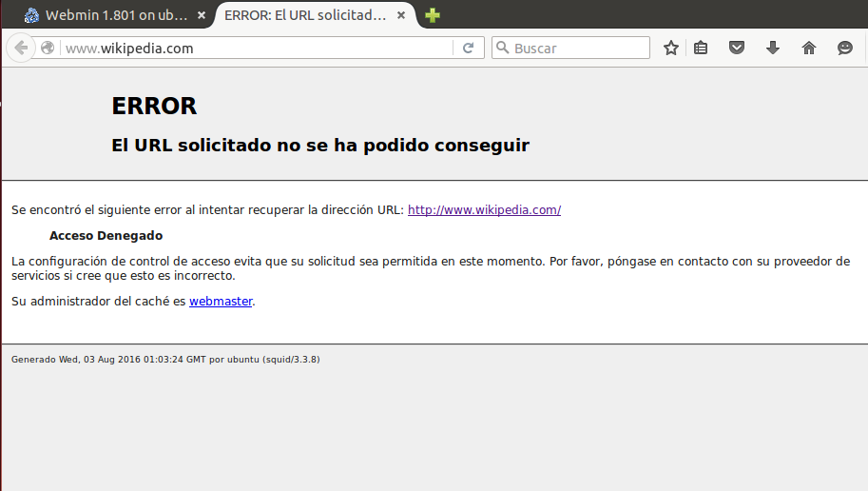Reload the page with the refresh icon

click(469, 49)
